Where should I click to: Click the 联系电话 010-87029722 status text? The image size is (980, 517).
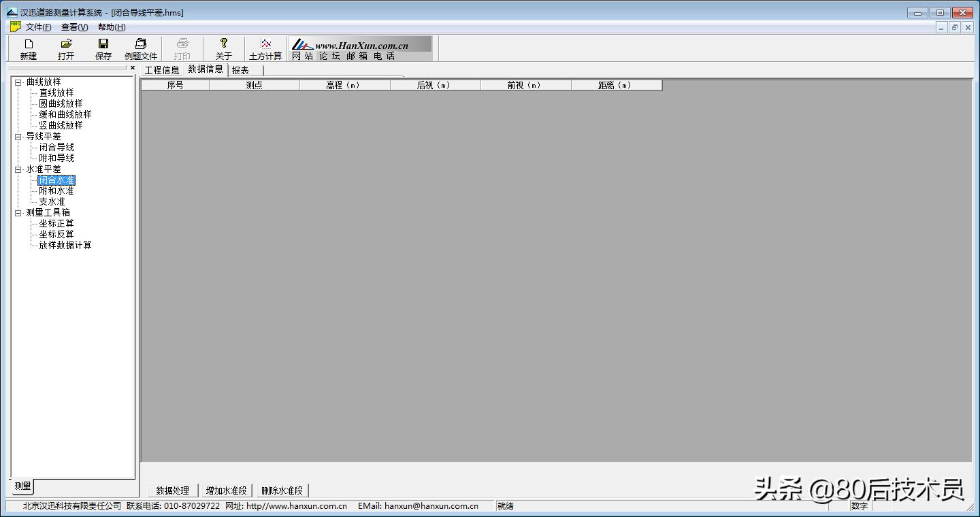(174, 506)
